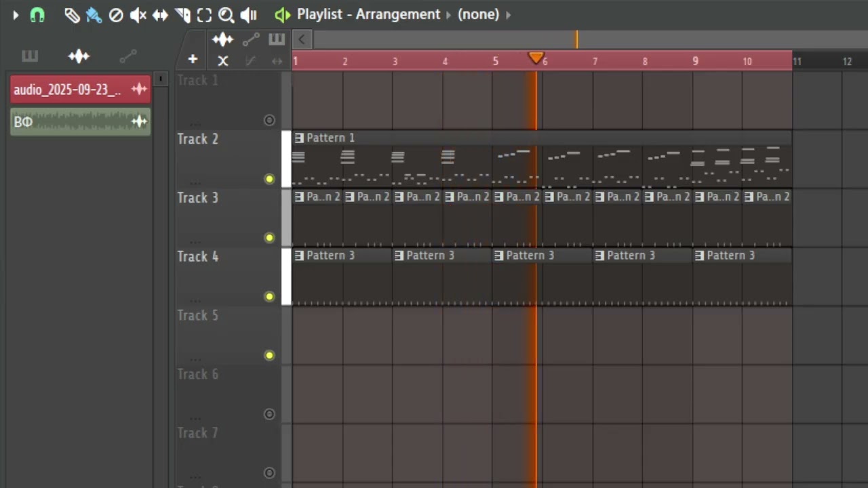Screen dimensions: 868x488
Task: Mute Track 4 via its green light
Action: (x=269, y=297)
